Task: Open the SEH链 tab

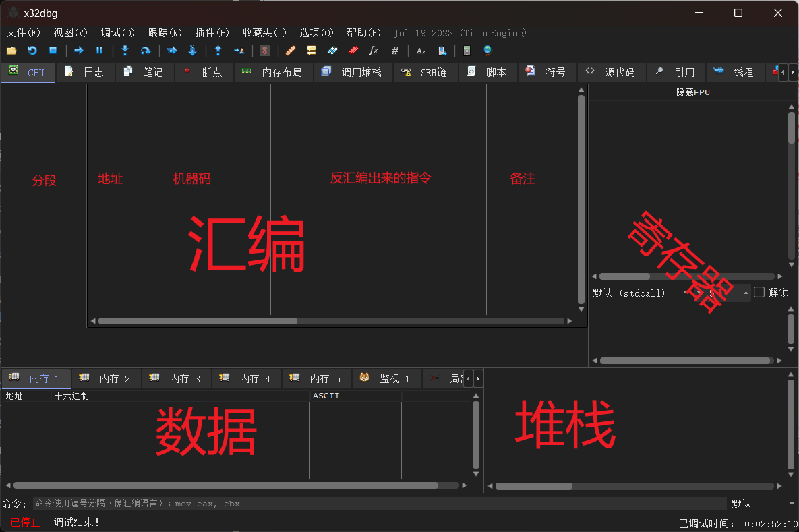Action: (x=425, y=72)
